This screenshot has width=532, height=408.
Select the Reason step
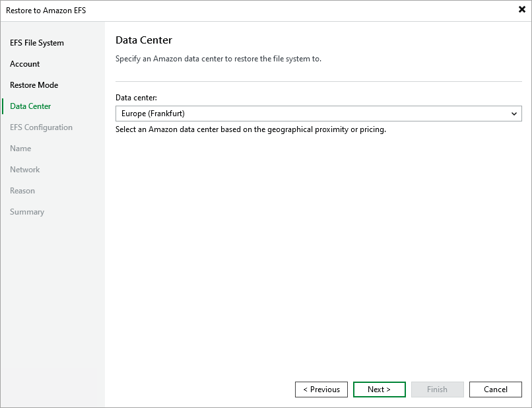point(22,190)
